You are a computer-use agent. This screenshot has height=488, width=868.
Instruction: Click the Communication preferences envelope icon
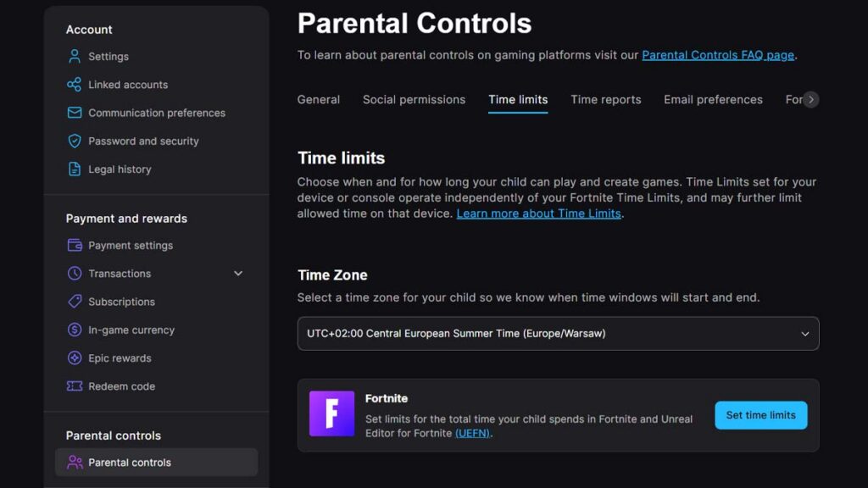pos(75,113)
